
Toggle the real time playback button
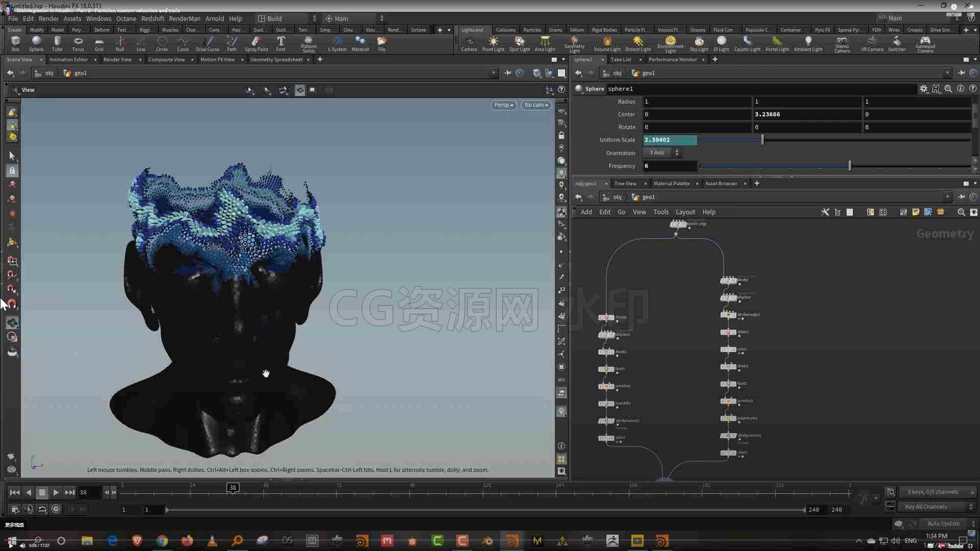56,509
